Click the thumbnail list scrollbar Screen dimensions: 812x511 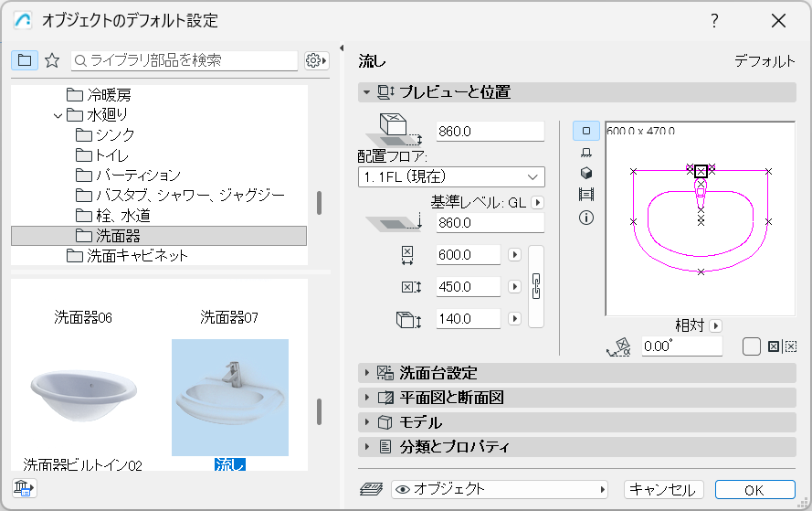point(319,411)
